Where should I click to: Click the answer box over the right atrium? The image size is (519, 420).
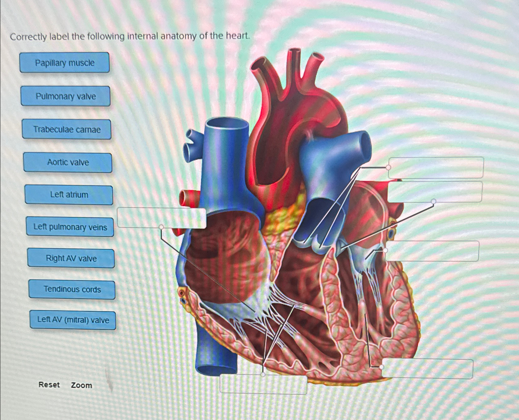coord(161,218)
